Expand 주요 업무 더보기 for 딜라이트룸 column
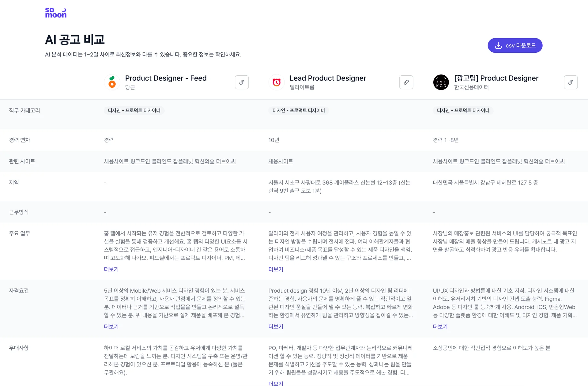Screen dimensions: 588x386 click(x=276, y=269)
